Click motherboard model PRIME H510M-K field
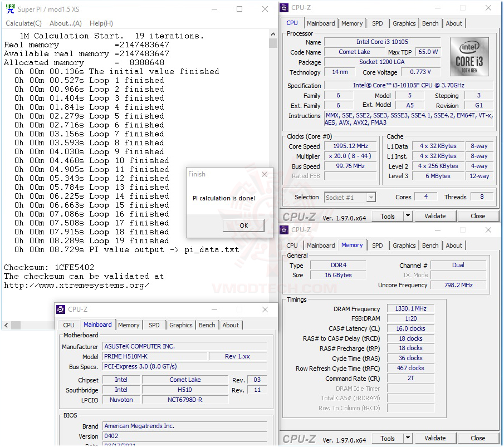Image resolution: width=504 pixels, height=447 pixels. 155,356
